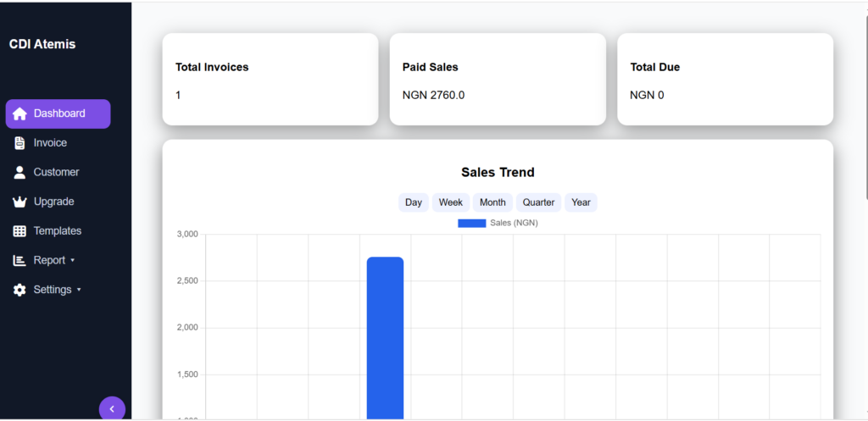Expand the Settings submenu arrow

[x=79, y=290]
